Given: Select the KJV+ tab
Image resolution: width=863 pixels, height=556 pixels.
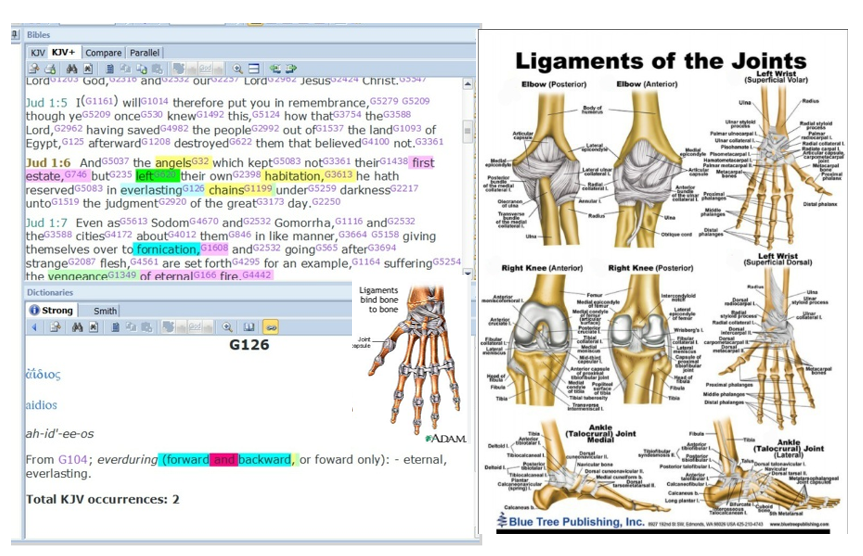Looking at the screenshot, I should click(63, 52).
